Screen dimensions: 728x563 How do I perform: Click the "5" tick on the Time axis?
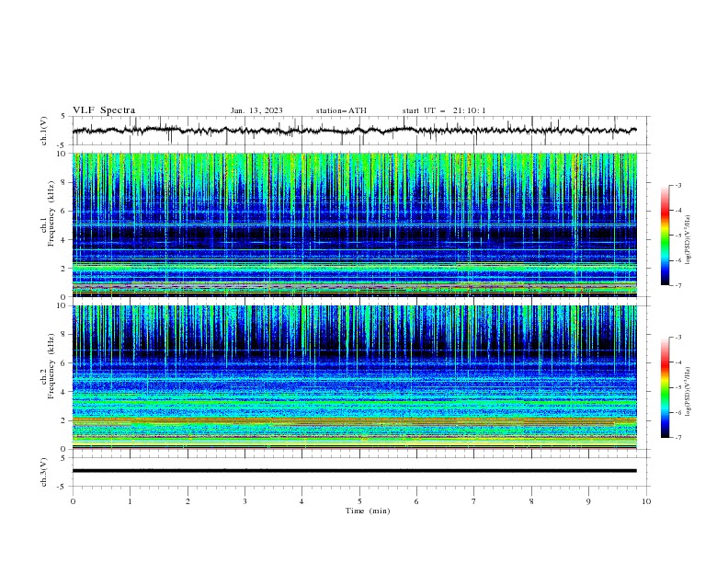pos(359,501)
